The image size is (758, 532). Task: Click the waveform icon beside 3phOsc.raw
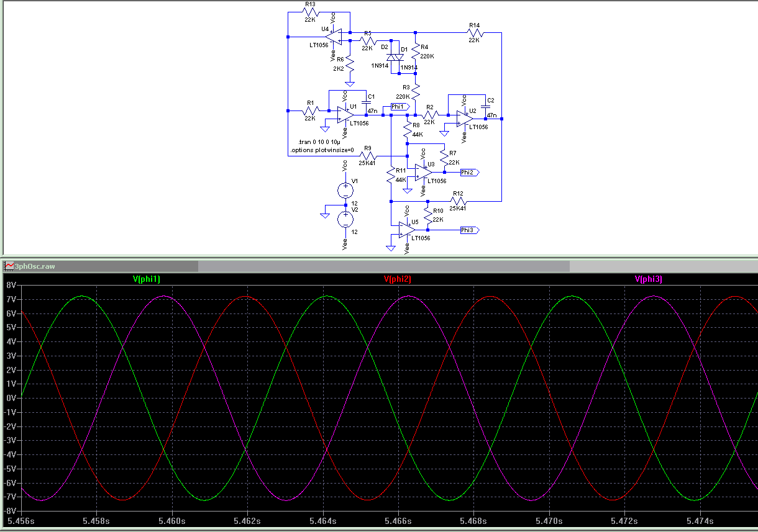[x=9, y=266]
